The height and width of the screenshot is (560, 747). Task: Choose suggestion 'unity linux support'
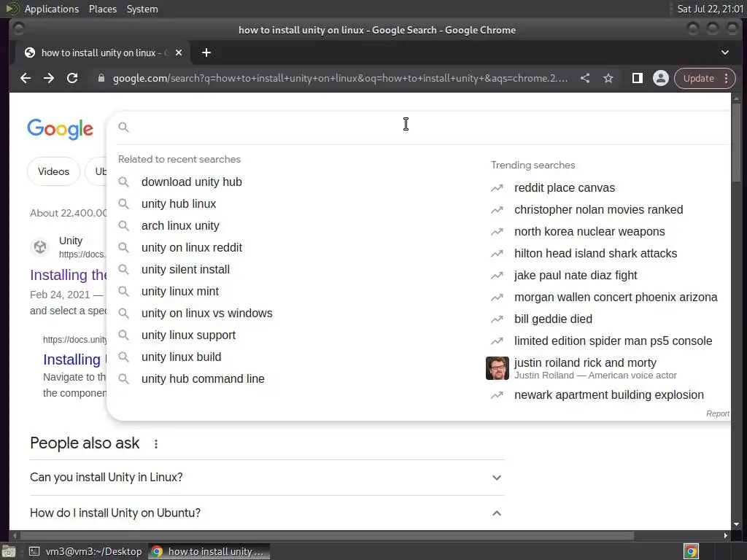pyautogui.click(x=188, y=335)
